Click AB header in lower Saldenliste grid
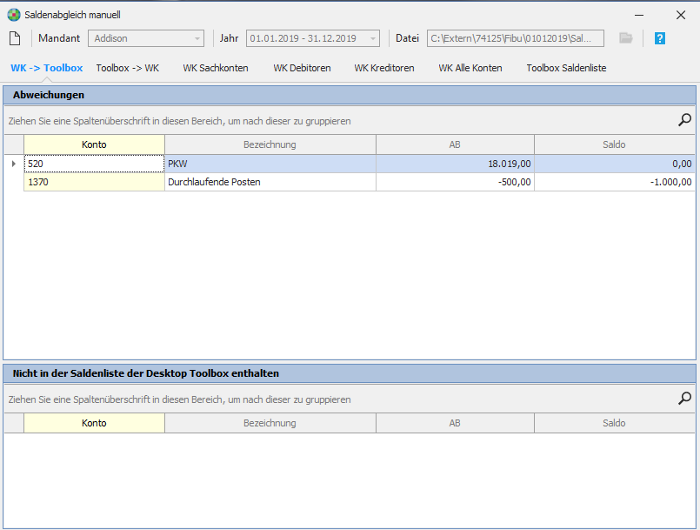The width and height of the screenshot is (700, 530). 455,423
